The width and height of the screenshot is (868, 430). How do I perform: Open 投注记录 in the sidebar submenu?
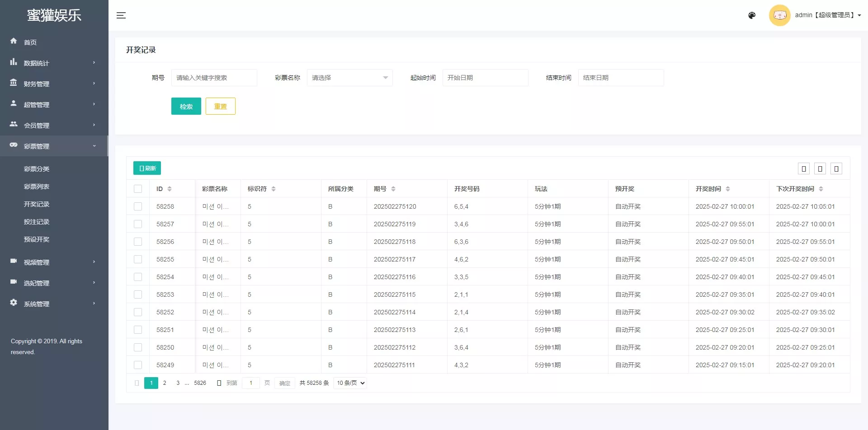coord(37,222)
